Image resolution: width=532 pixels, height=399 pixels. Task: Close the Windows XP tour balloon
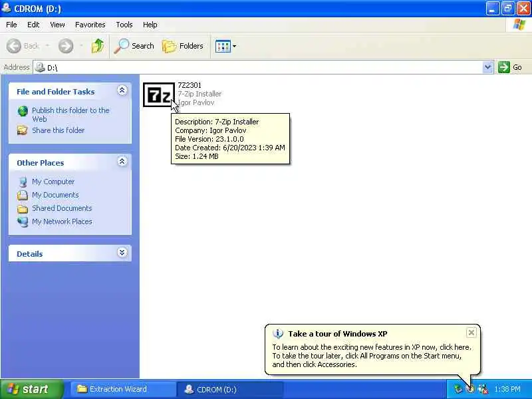click(471, 333)
